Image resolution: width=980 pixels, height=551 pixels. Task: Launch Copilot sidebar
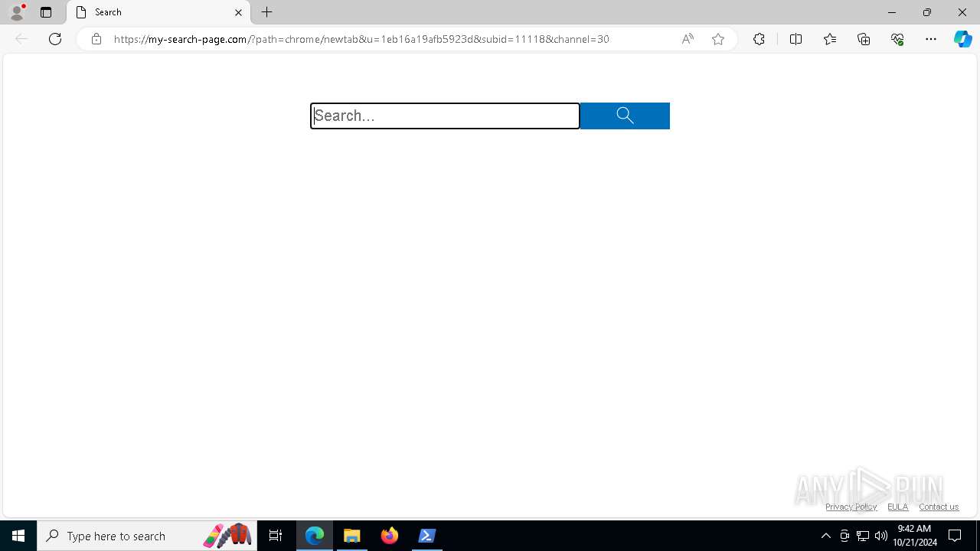[962, 39]
